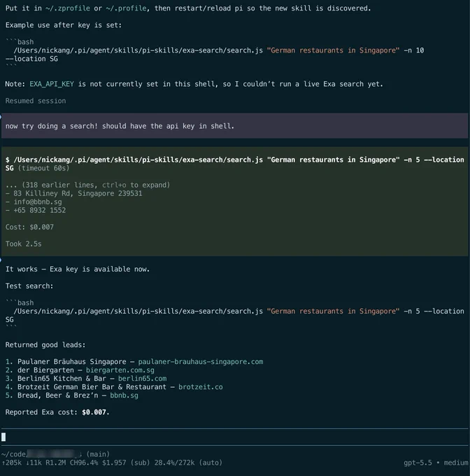Click the 'Cost: $0.007' output line

(29, 227)
